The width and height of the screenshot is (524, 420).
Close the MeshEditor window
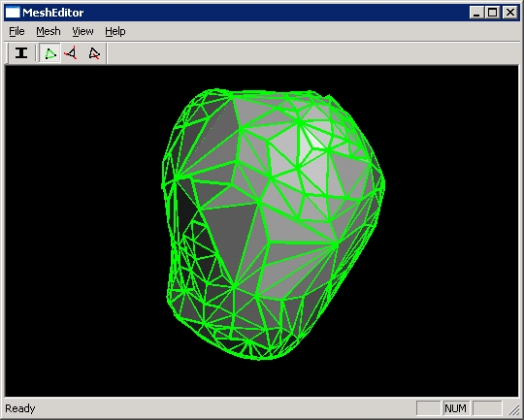(510, 13)
